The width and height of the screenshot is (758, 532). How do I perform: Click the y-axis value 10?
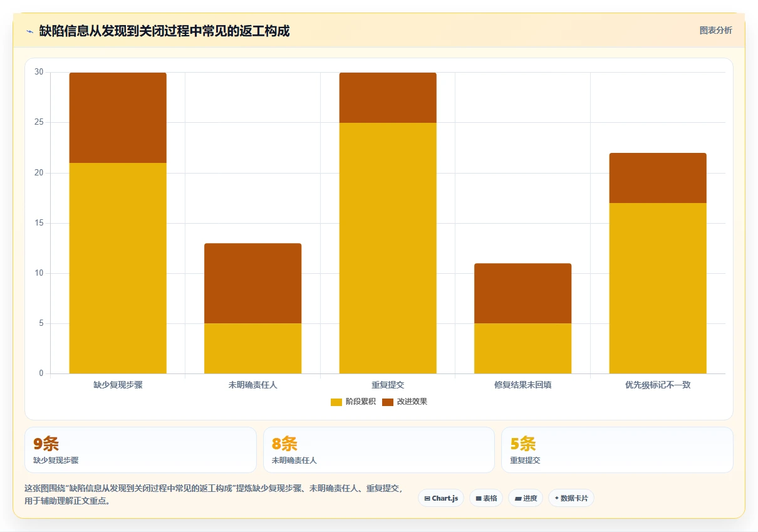(x=39, y=273)
